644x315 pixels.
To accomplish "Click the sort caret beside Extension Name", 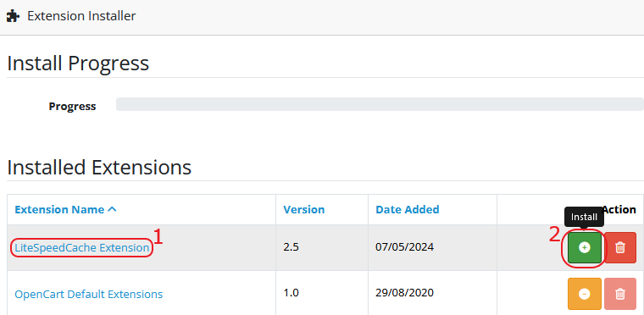I will 112,209.
